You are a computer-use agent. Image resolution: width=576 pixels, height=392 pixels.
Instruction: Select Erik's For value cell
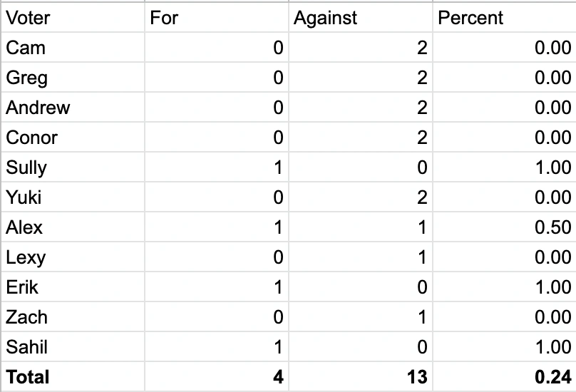tap(217, 287)
